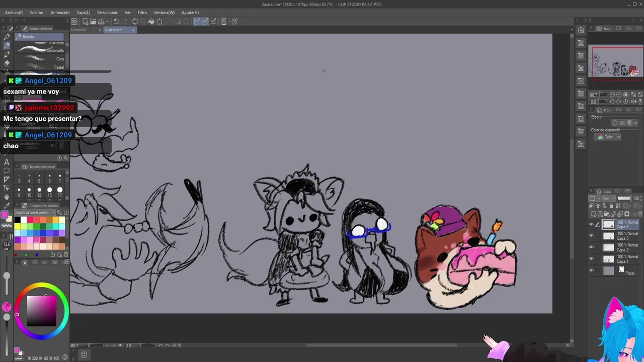Select the Text tool in the left toolbar

[7, 162]
